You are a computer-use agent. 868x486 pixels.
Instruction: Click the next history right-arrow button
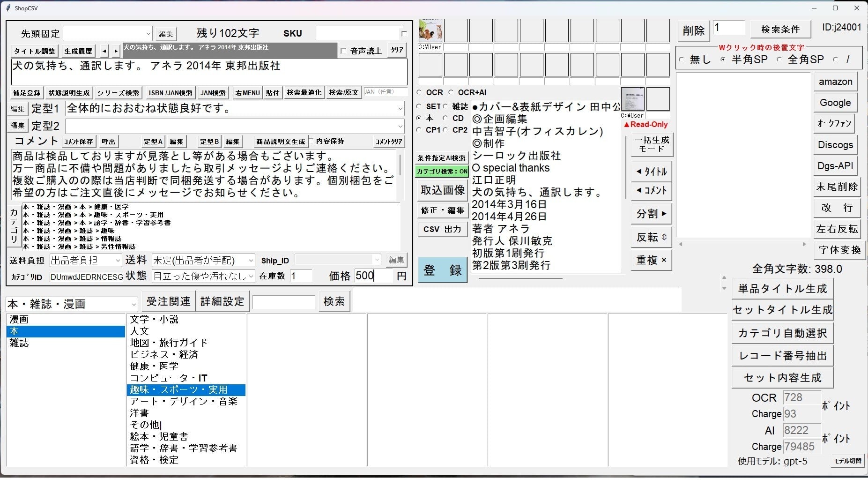tap(116, 51)
